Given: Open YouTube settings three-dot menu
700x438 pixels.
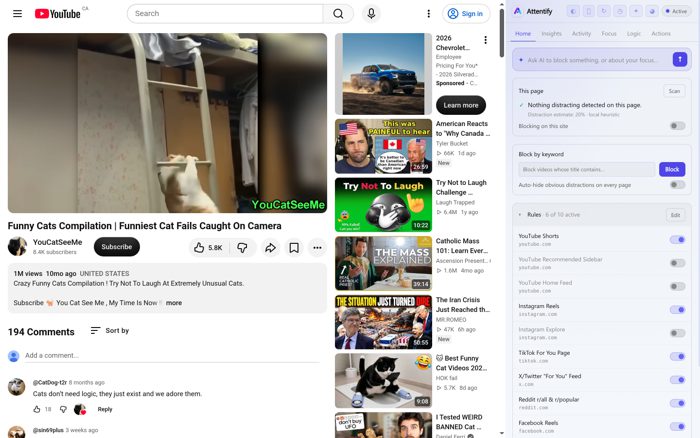Looking at the screenshot, I should [x=429, y=14].
